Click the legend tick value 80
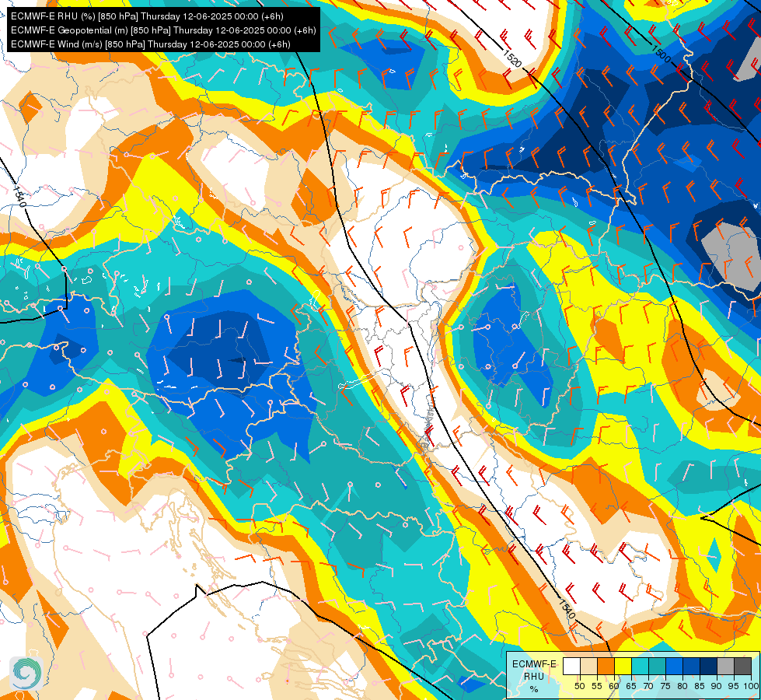The height and width of the screenshot is (700, 761). point(682,686)
